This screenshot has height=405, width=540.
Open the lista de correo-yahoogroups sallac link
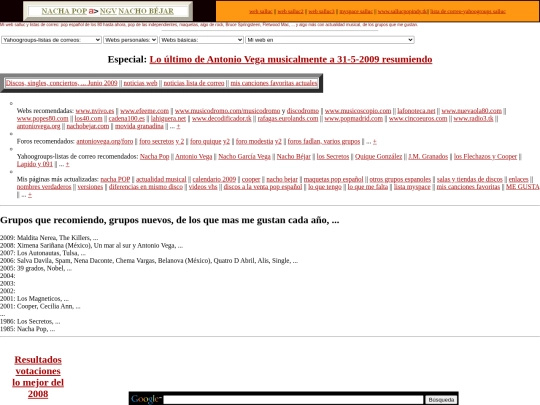tap(468, 11)
